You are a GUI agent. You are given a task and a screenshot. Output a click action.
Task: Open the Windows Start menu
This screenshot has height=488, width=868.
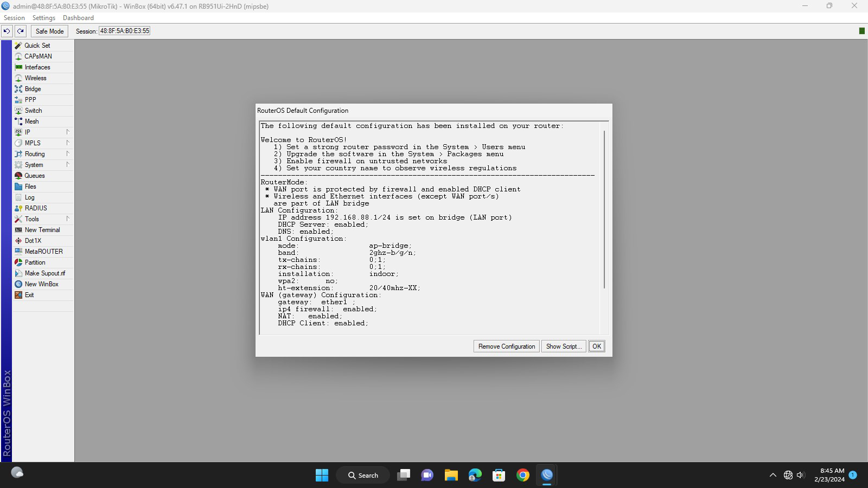tap(322, 475)
